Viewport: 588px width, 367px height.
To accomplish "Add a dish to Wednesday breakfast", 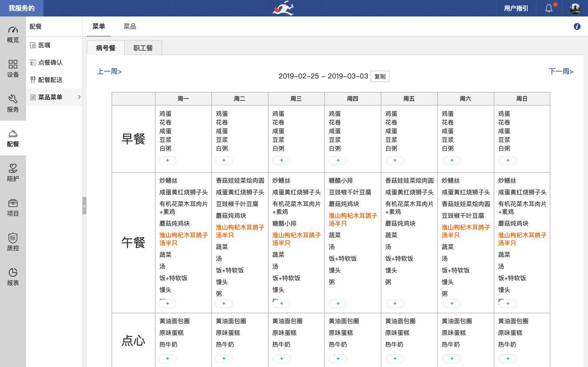I will click(x=281, y=161).
